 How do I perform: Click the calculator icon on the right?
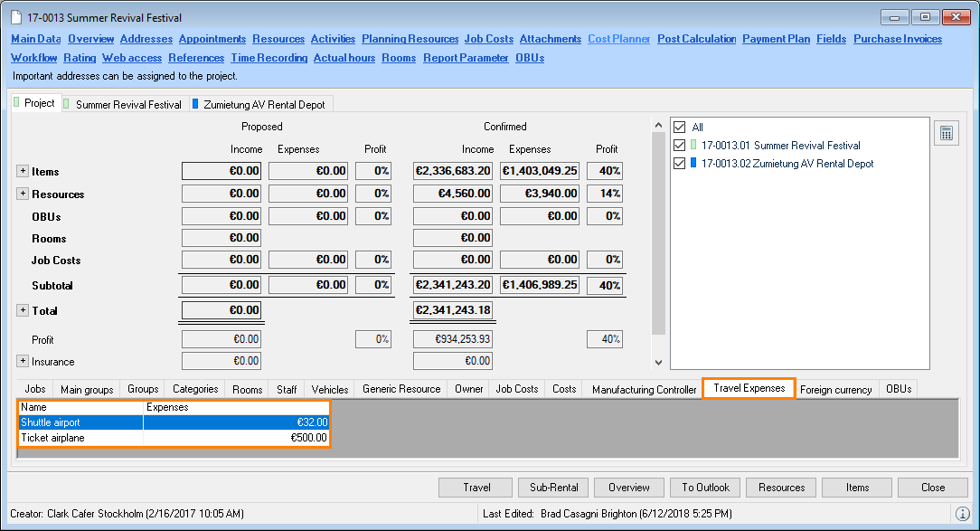click(x=947, y=133)
